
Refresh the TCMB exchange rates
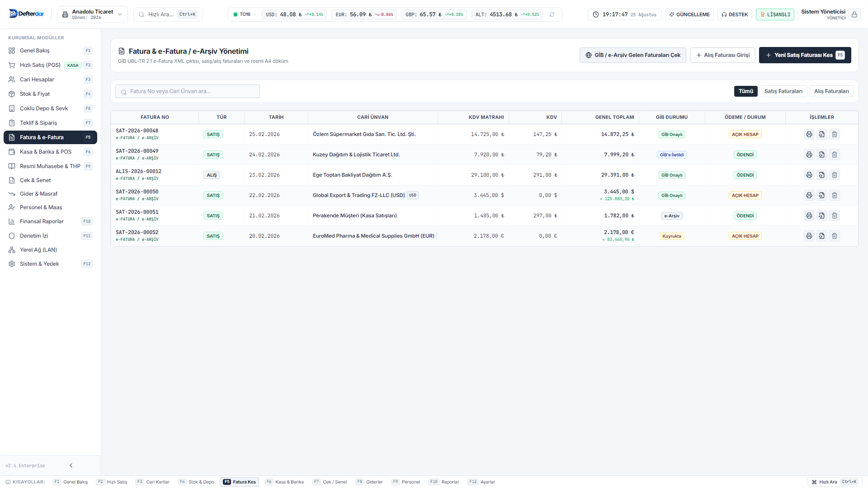(552, 14)
